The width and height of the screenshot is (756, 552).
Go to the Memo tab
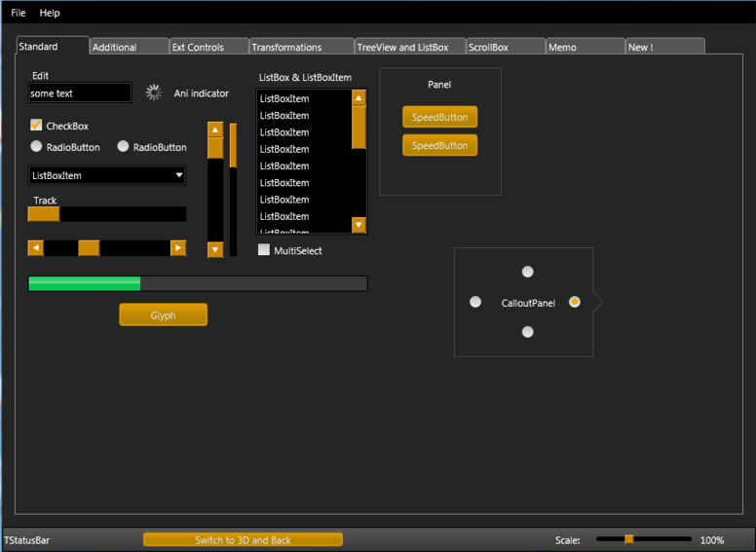(586, 47)
